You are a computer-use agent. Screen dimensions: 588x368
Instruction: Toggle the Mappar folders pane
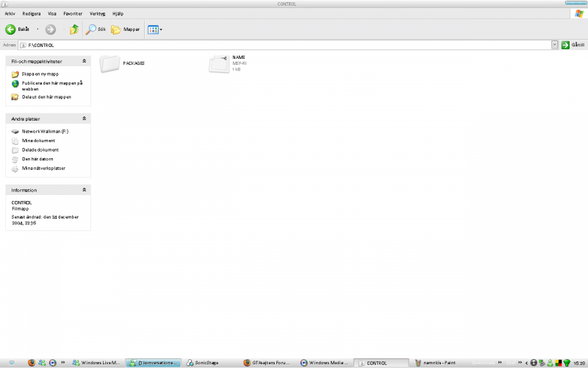pyautogui.click(x=116, y=29)
